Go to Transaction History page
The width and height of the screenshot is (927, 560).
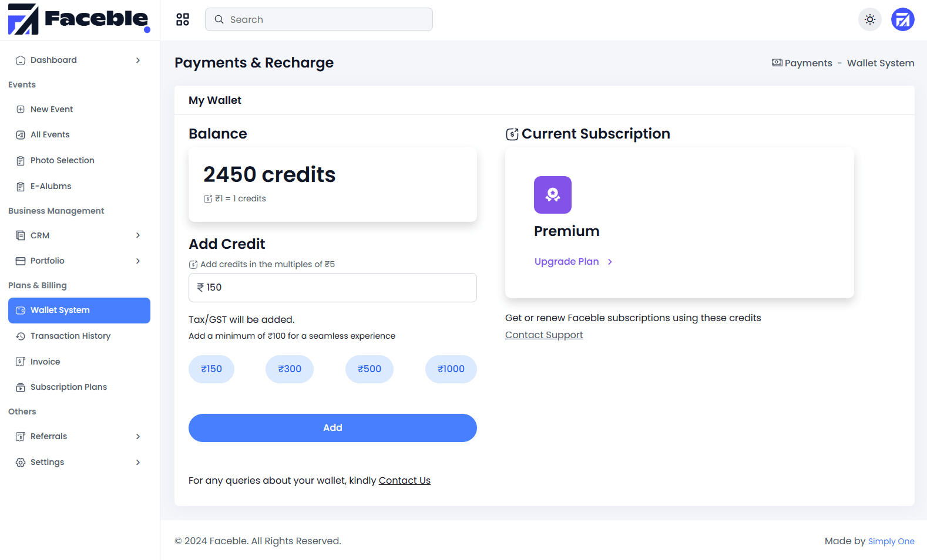click(70, 336)
